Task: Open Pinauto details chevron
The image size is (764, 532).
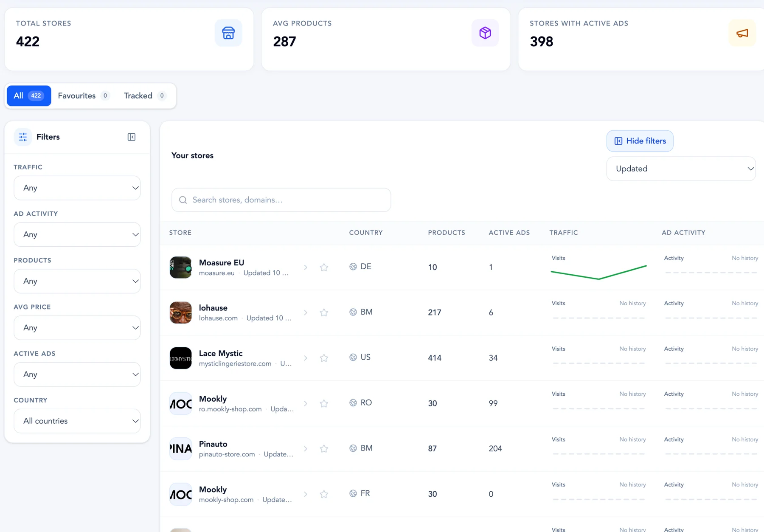Action: click(x=306, y=448)
